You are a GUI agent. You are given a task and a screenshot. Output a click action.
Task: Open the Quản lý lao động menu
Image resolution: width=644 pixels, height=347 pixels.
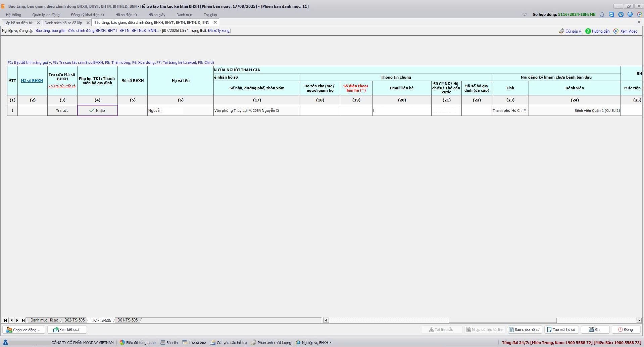tap(46, 15)
